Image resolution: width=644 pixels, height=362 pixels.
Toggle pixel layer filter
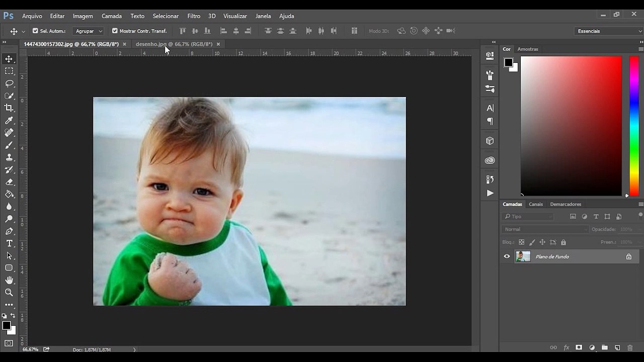click(573, 217)
